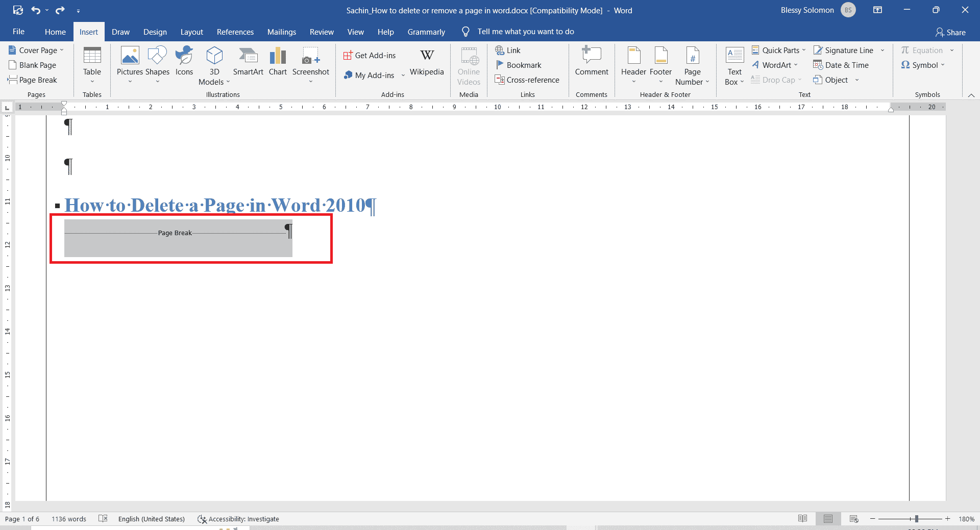Screen dimensions: 980x530
Task: Switch to Read Mode view
Action: (x=802, y=519)
